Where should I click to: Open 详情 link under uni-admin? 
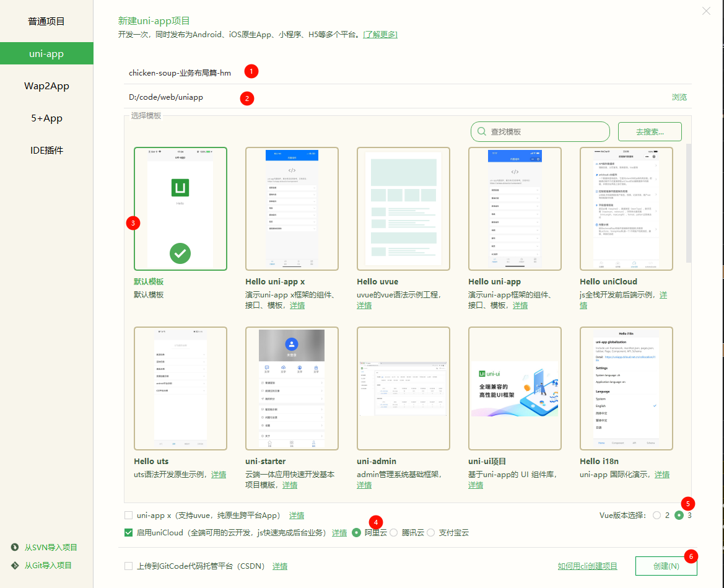tap(364, 485)
